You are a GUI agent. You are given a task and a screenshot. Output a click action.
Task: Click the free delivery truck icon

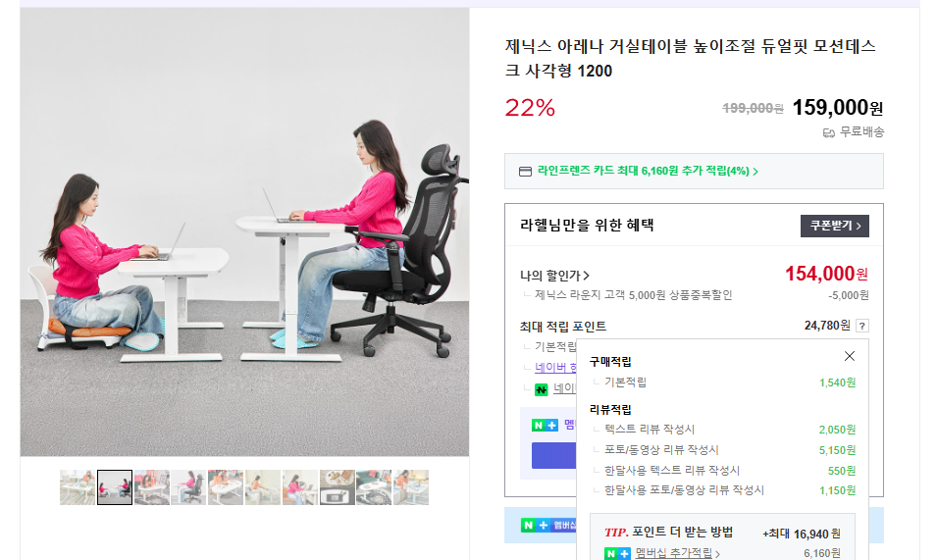tap(829, 132)
